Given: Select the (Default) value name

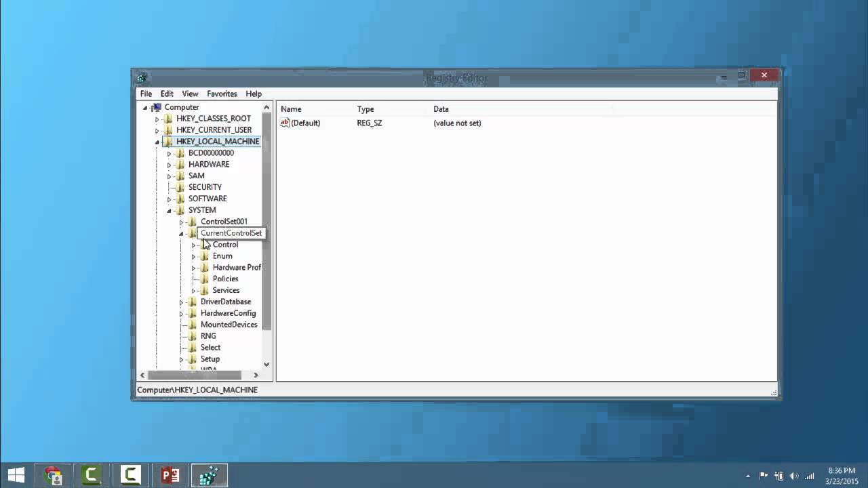Looking at the screenshot, I should pyautogui.click(x=306, y=123).
